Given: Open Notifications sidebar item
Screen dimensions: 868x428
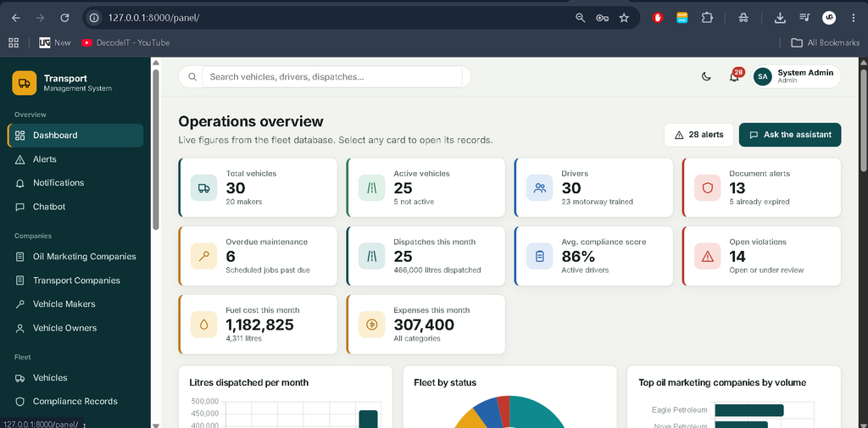Looking at the screenshot, I should 75,183.
